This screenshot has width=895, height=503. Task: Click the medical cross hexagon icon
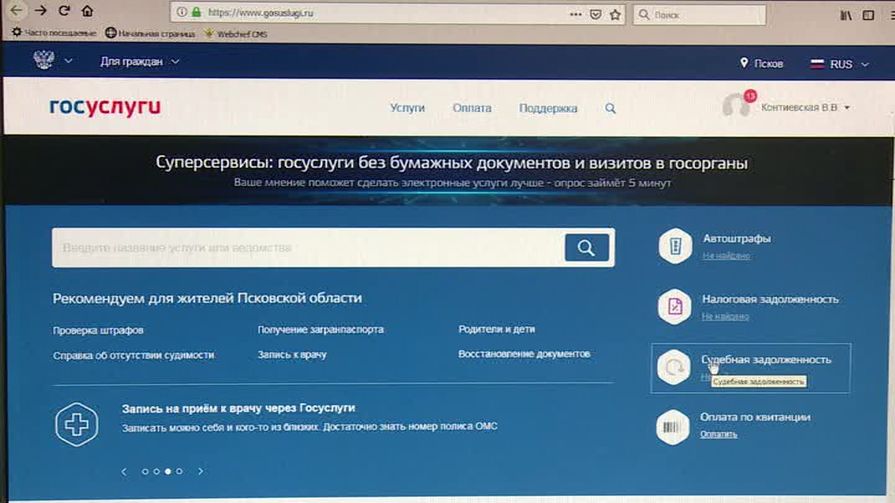(x=76, y=424)
